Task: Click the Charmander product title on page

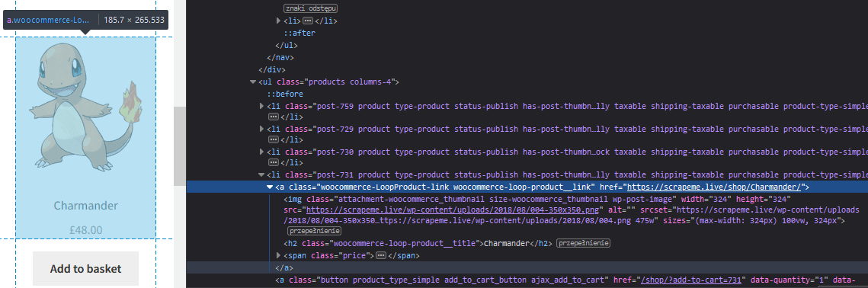Action: (x=86, y=206)
